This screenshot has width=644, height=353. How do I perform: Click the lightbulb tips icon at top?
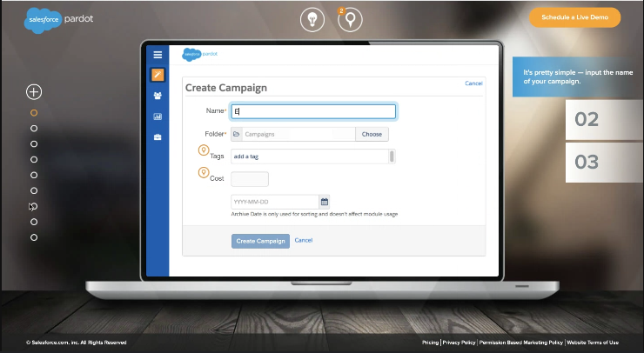[x=312, y=19]
